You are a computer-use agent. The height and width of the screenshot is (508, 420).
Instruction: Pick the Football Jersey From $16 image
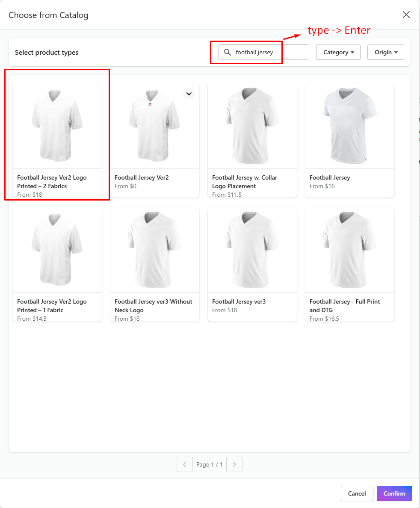350,126
